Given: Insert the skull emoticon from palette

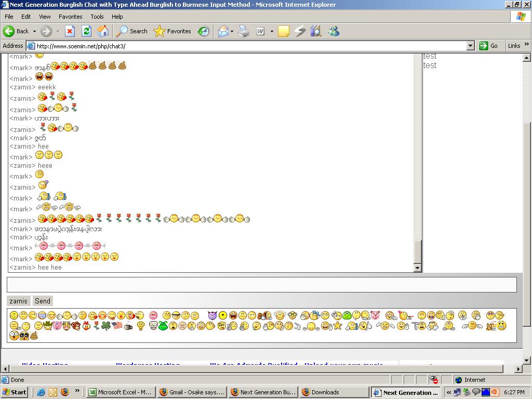Looking at the screenshot, I should click(x=153, y=325).
